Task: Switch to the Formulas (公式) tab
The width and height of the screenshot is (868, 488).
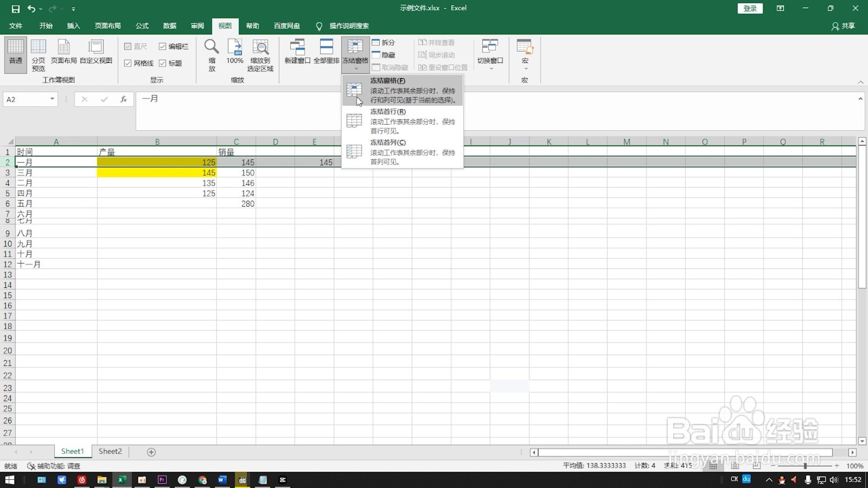Action: tap(142, 26)
